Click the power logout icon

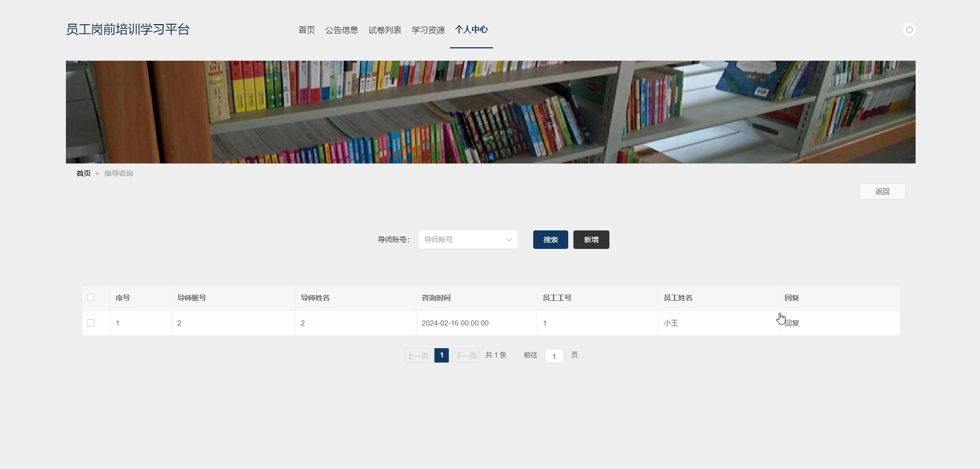click(x=909, y=29)
